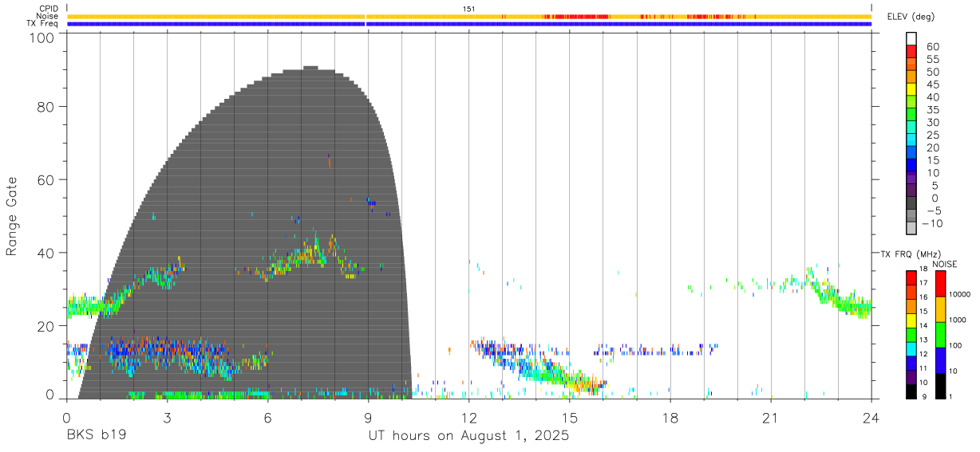
Task: Click the x-axis tick label '6'
Action: click(x=267, y=417)
